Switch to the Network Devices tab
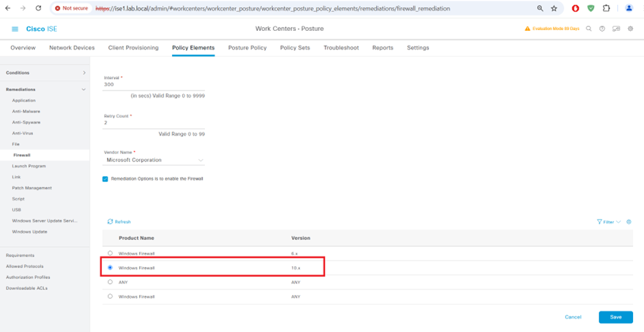This screenshot has width=644, height=332. pyautogui.click(x=72, y=48)
